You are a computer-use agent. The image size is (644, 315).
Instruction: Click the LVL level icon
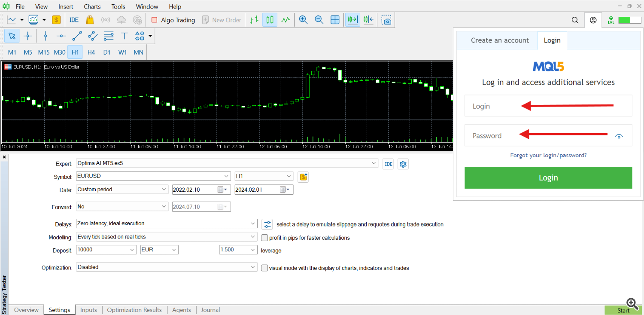[x=611, y=20]
